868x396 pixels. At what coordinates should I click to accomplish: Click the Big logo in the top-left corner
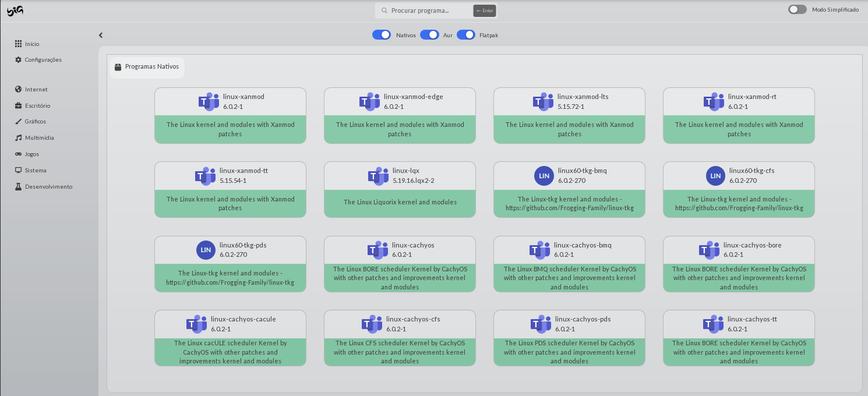click(x=15, y=10)
